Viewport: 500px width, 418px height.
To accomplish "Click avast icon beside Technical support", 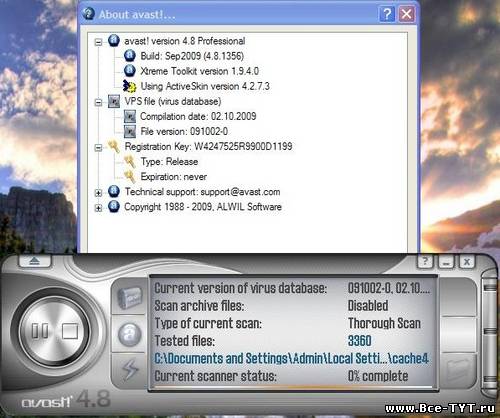I will (114, 192).
